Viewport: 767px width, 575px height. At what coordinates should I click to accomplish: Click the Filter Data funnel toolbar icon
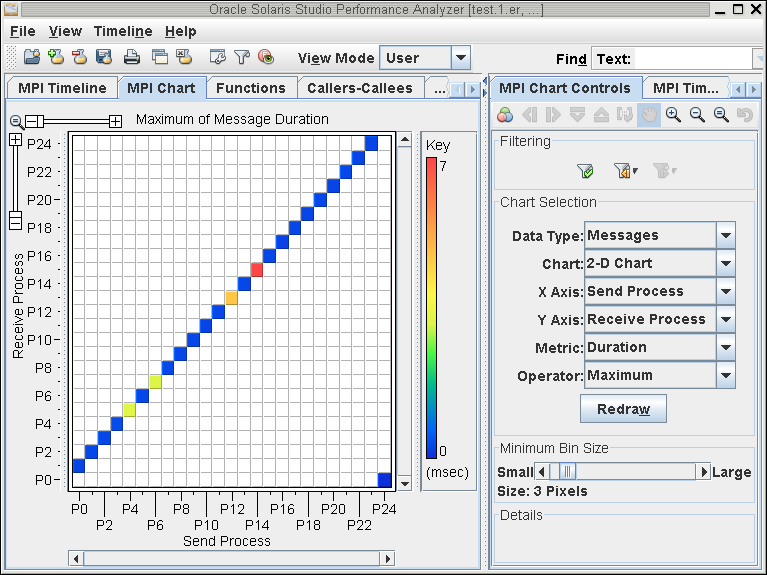click(242, 57)
